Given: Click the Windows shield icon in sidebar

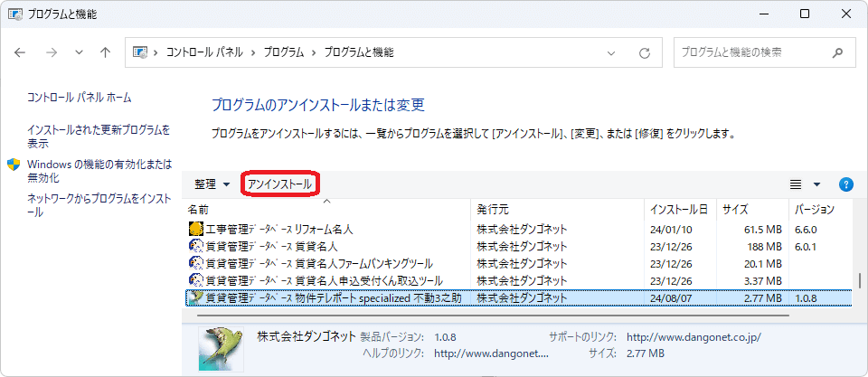Looking at the screenshot, I should (x=14, y=165).
